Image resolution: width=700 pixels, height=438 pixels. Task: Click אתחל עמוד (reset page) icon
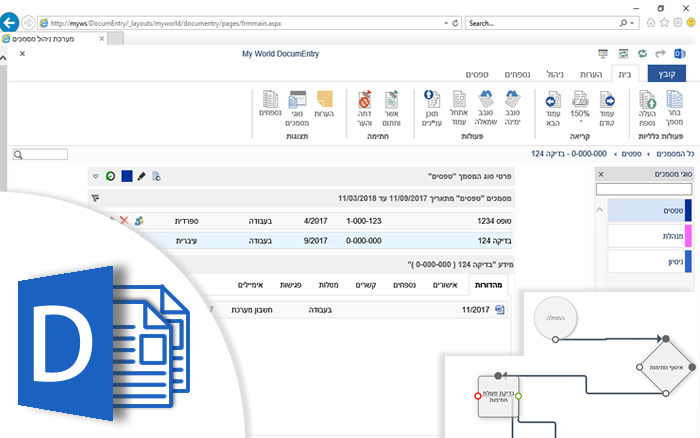[x=459, y=99]
